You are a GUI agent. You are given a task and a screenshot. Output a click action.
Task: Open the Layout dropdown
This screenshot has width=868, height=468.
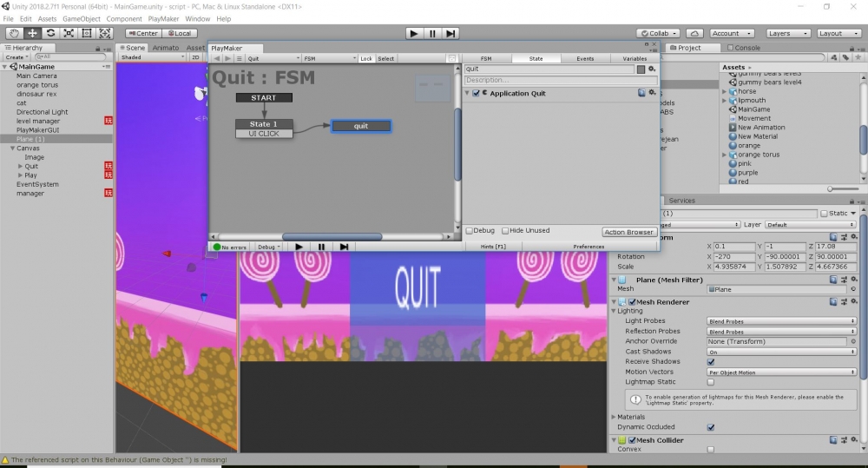click(838, 33)
